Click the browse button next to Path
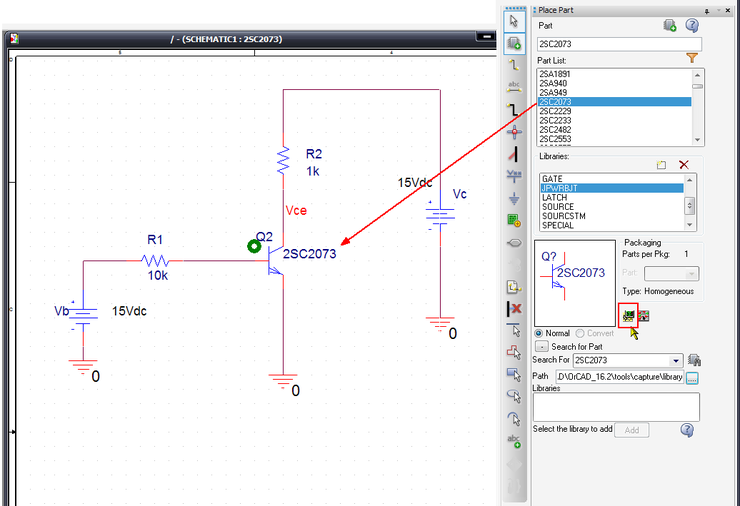Screen dimensions: 740x506 691,377
